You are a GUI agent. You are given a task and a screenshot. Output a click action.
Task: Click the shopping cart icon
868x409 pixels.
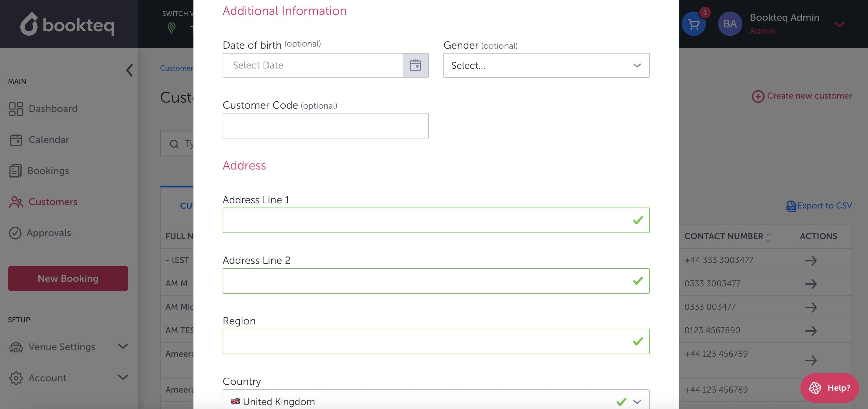tap(693, 24)
